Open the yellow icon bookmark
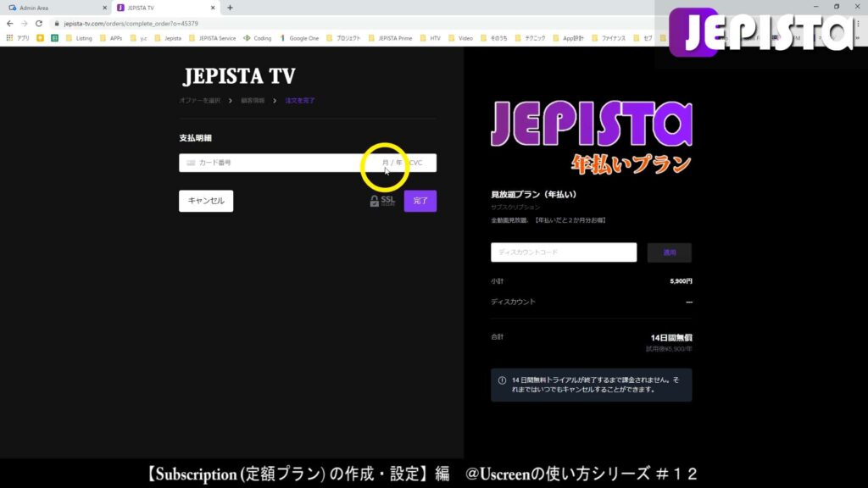Image resolution: width=868 pixels, height=488 pixels. pos(41,38)
